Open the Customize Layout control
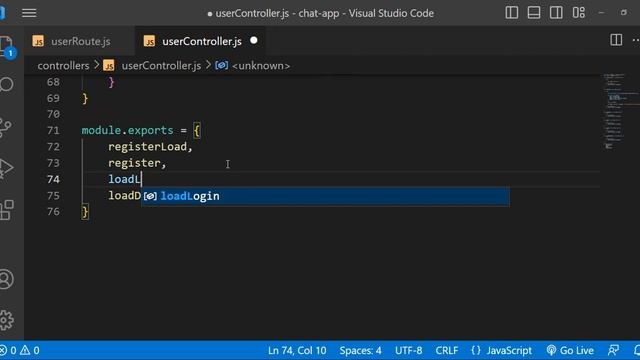Viewport: 640px width, 360px height. [578, 13]
